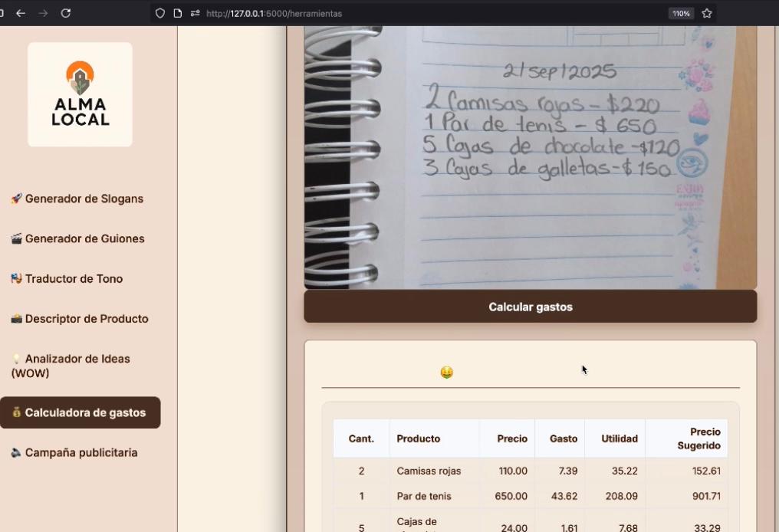
Task: Click the 24.00 price value
Action: (x=514, y=527)
